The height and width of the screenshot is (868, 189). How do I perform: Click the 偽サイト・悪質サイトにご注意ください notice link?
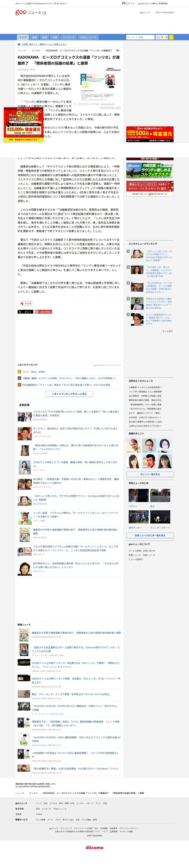coord(44,44)
